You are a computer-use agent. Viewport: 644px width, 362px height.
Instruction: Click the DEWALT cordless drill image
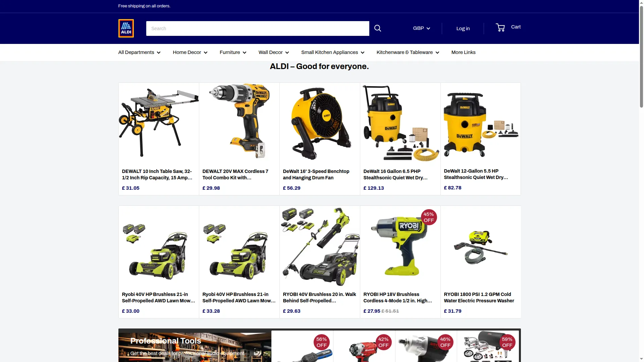click(239, 123)
